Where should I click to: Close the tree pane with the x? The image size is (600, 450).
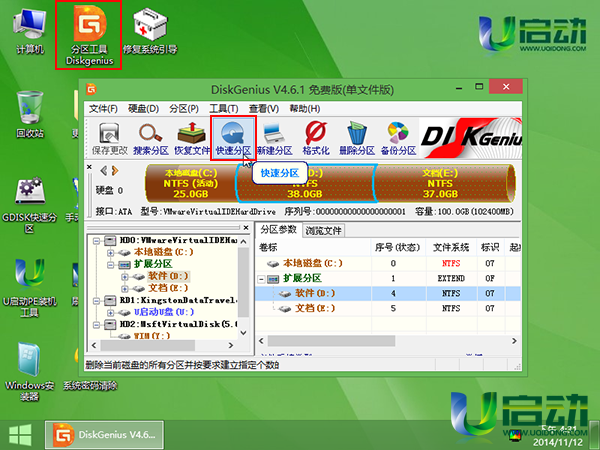click(246, 228)
